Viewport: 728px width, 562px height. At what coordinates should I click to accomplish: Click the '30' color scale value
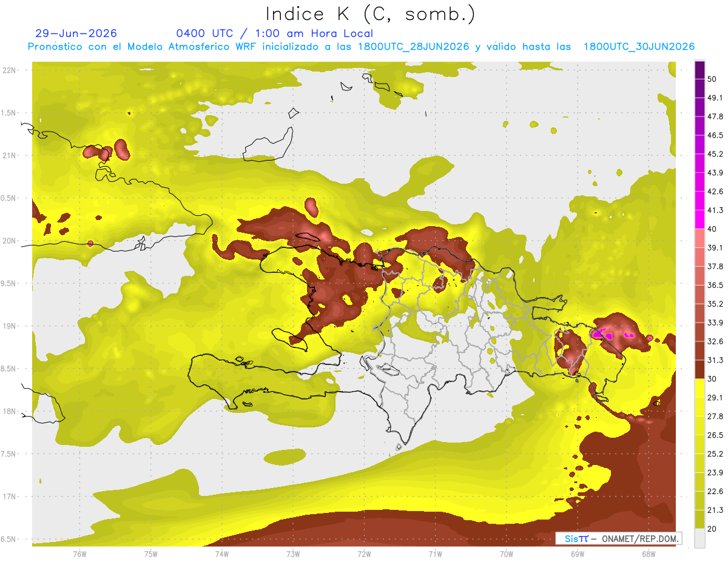713,379
